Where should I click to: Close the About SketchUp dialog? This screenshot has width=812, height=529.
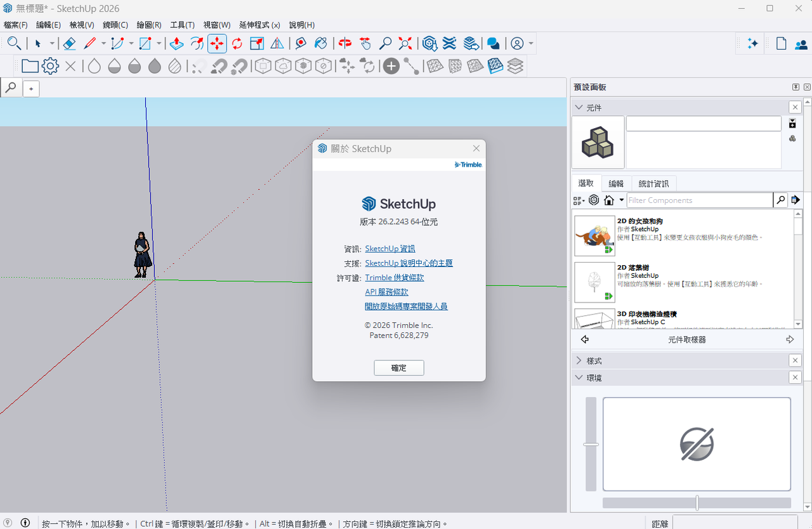coord(476,148)
